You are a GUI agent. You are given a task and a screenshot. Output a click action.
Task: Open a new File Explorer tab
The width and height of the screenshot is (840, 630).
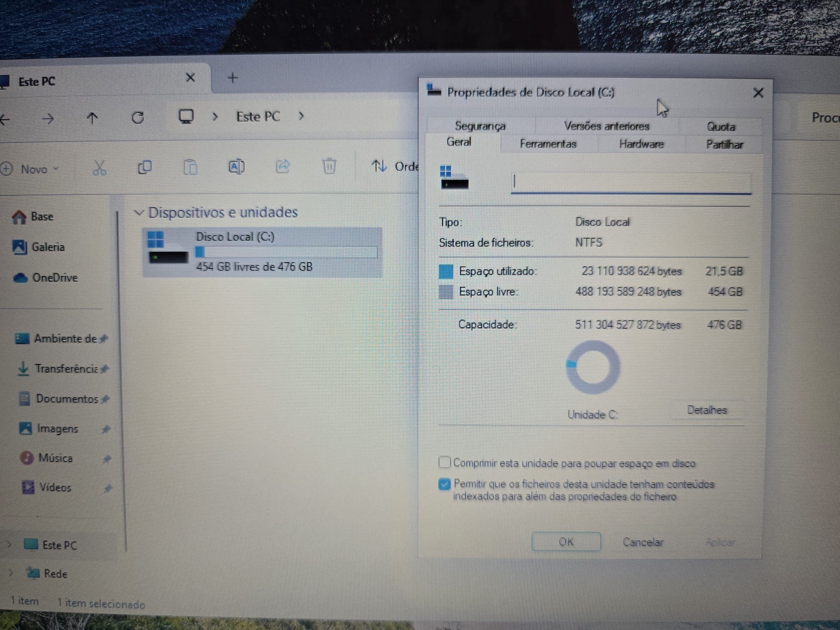tap(233, 78)
